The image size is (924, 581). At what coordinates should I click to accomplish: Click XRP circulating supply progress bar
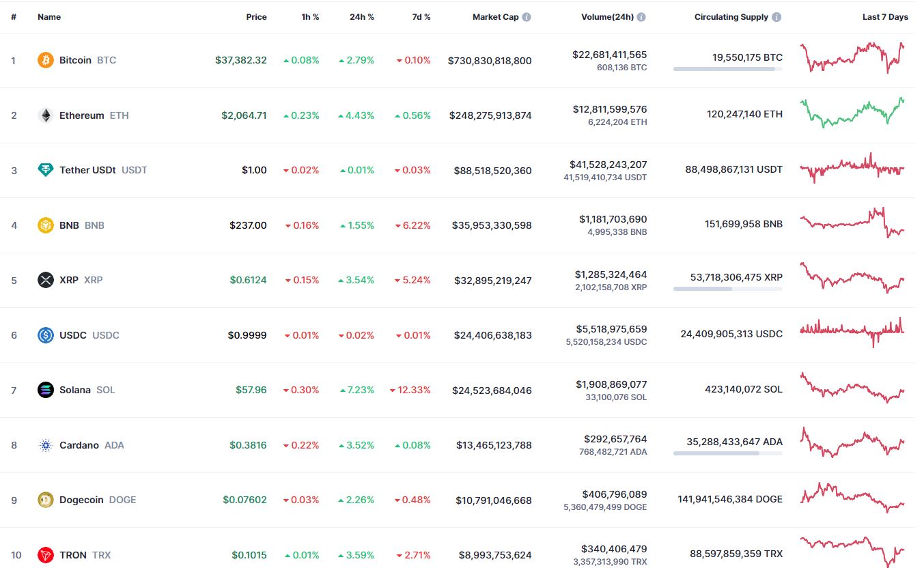728,289
